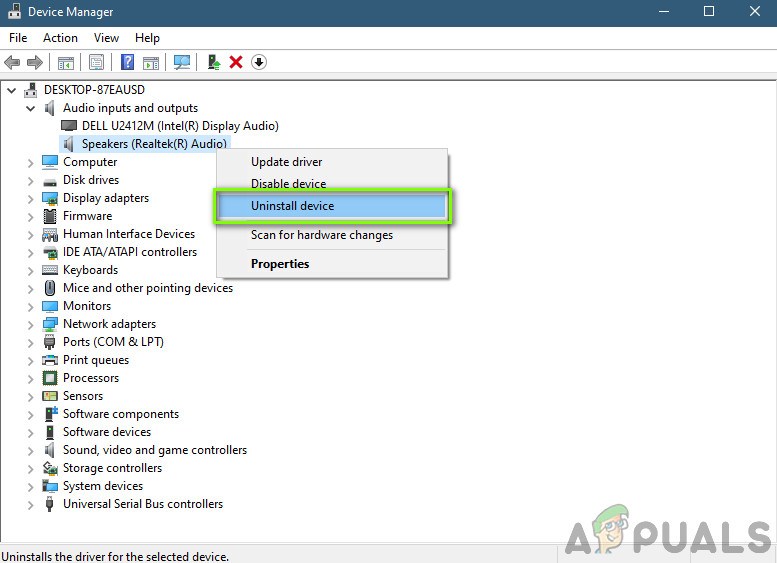Click the blue Help question-mark icon
This screenshot has height=563, width=777.
[127, 62]
